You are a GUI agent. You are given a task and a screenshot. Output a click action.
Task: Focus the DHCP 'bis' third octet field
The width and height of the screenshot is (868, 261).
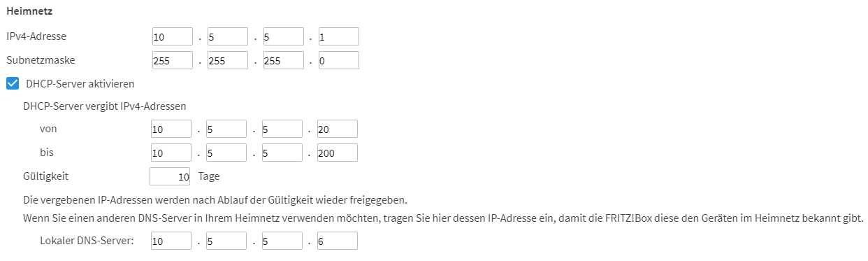coord(282,153)
